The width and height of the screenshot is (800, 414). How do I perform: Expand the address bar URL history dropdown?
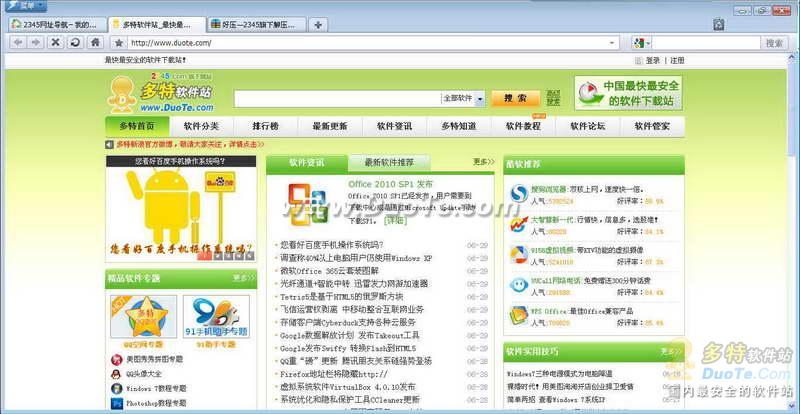coord(612,43)
